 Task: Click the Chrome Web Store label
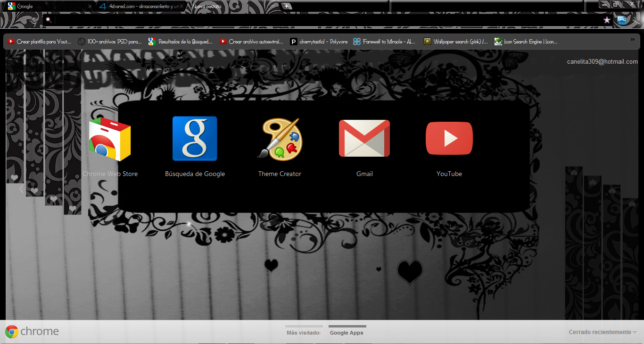110,174
